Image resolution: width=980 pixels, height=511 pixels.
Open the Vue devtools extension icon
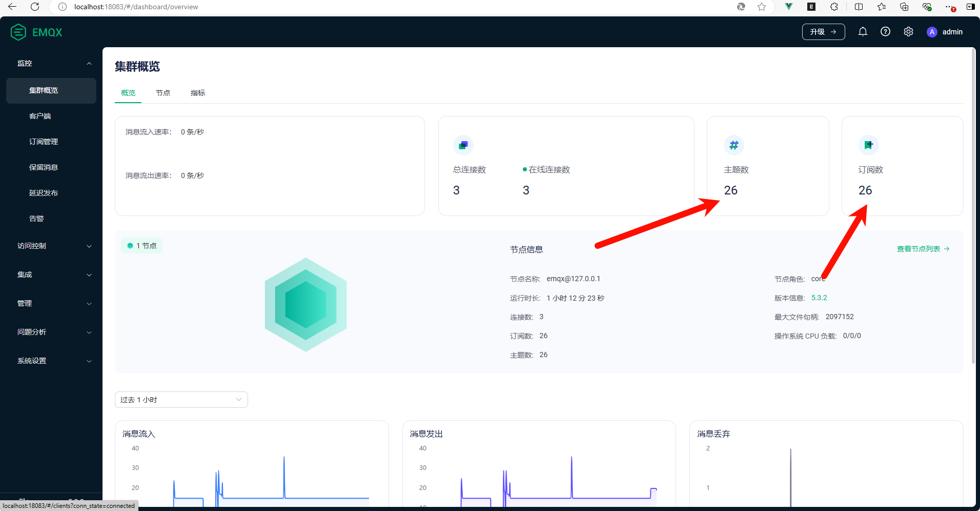(x=789, y=7)
